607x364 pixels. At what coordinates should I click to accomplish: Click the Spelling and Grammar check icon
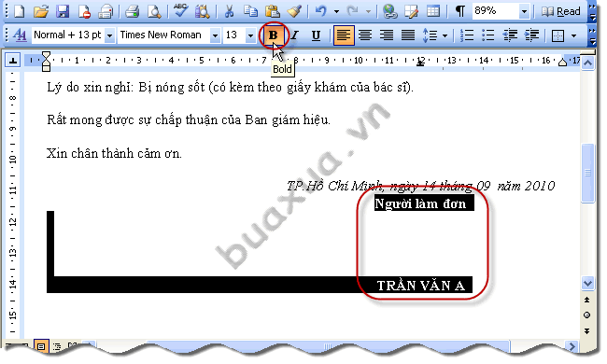180,11
